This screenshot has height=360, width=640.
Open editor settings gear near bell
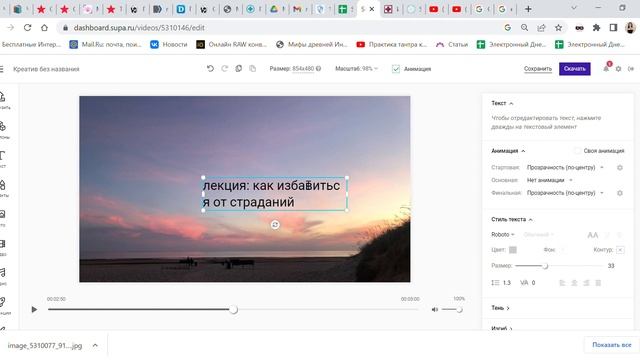click(618, 69)
